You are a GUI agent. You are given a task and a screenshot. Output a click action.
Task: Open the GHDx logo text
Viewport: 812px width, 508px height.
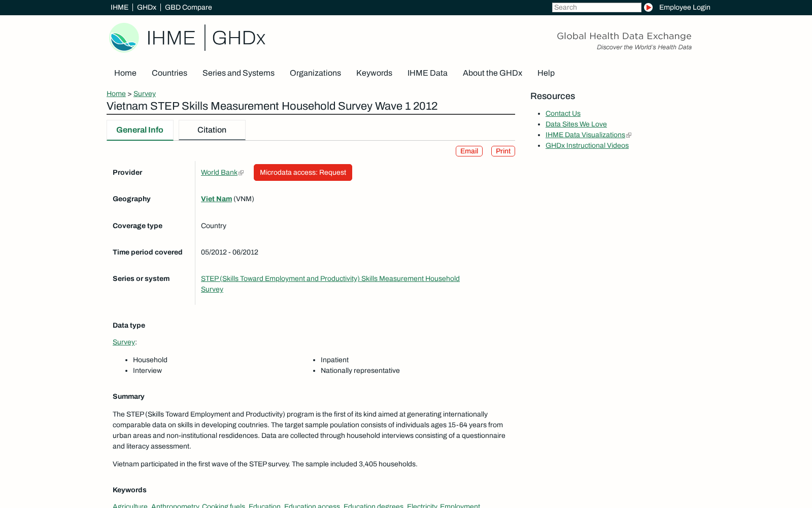pos(239,38)
